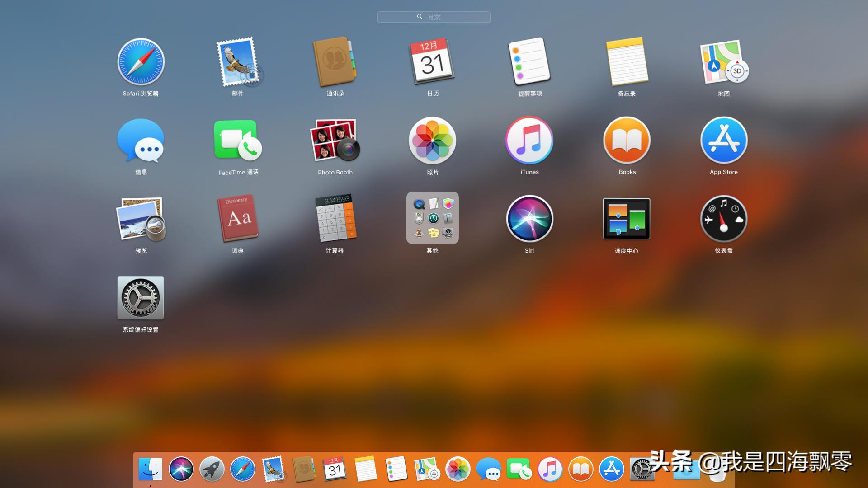Viewport: 868px width, 488px height.
Task: Open Safari browser from Launchpad grid
Action: point(141,62)
